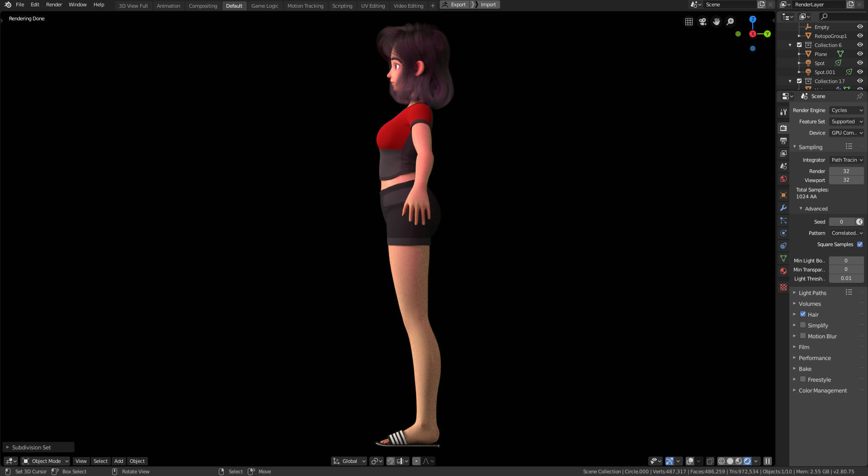Collapse Collection 17 in outliner
Viewport: 868px width, 476px height.
(790, 81)
